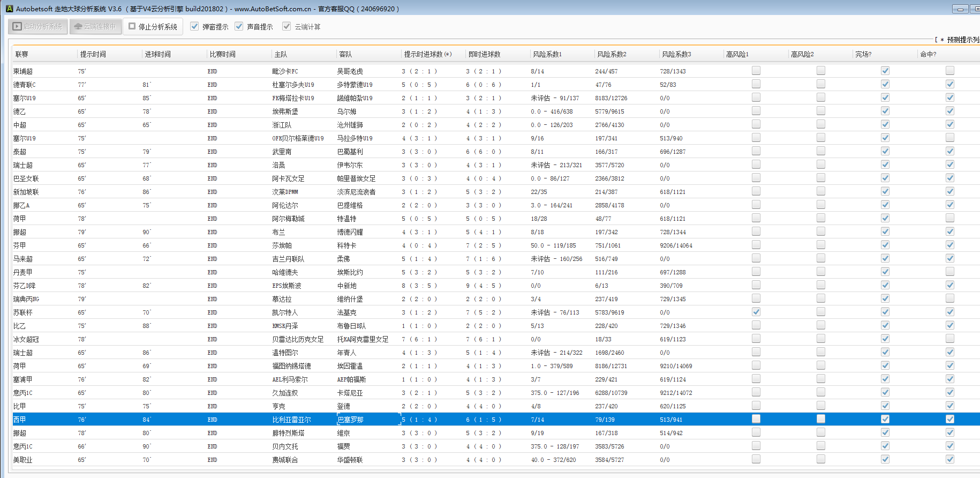Disable the 弹窗提示 checkbox
This screenshot has width=980, height=478.
(x=194, y=26)
